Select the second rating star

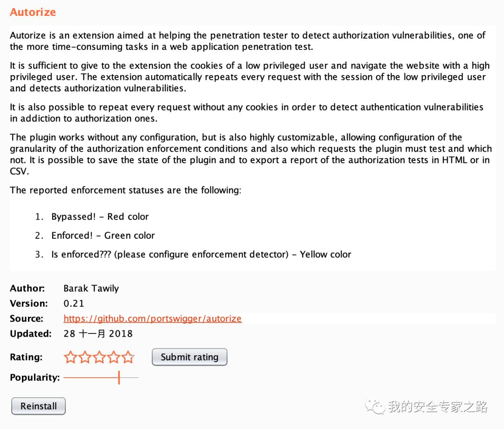(85, 357)
